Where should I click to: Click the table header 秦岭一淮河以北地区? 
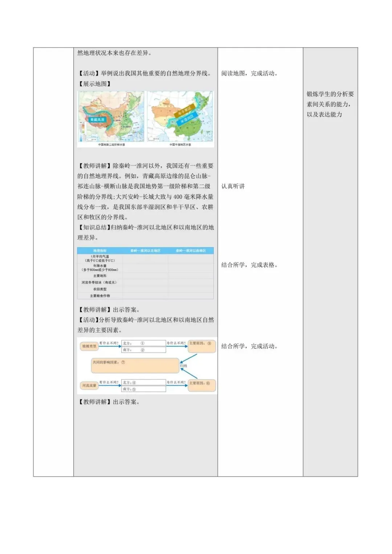pyautogui.click(x=146, y=251)
